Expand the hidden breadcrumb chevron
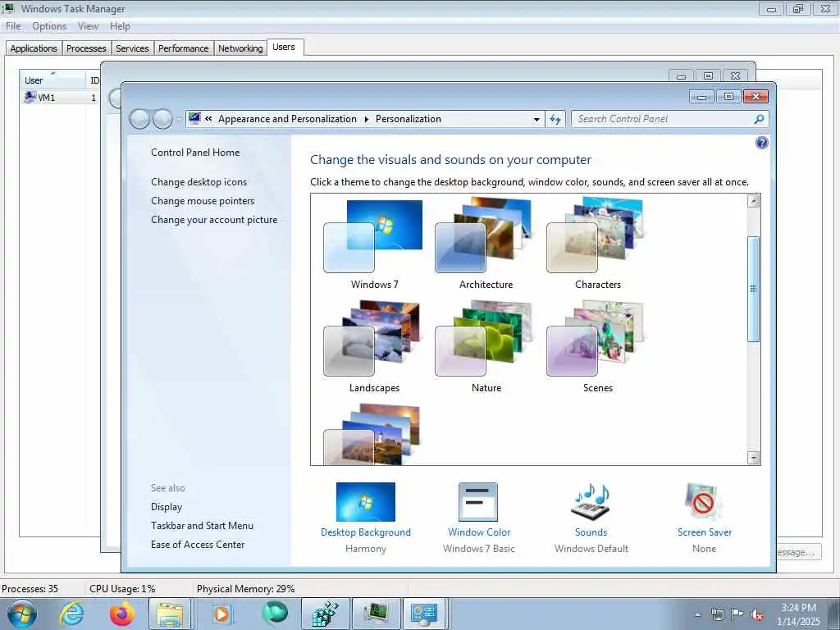The image size is (840, 630). click(x=208, y=119)
